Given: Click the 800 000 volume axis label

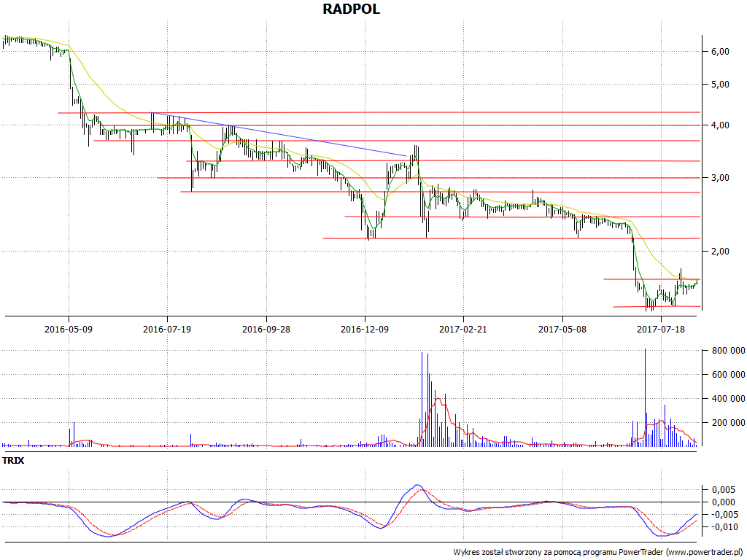Looking at the screenshot, I should click(729, 351).
